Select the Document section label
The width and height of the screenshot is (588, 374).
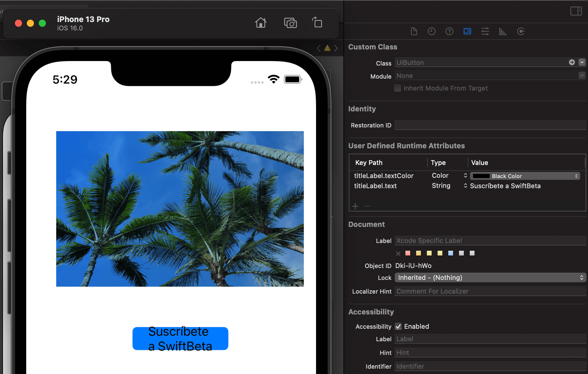pos(367,224)
